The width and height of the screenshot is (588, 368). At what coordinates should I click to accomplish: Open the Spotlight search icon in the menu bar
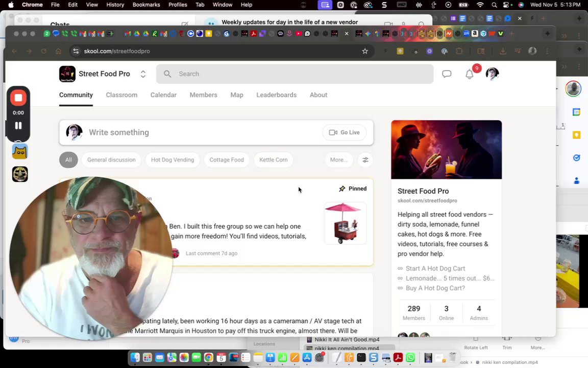(x=494, y=5)
